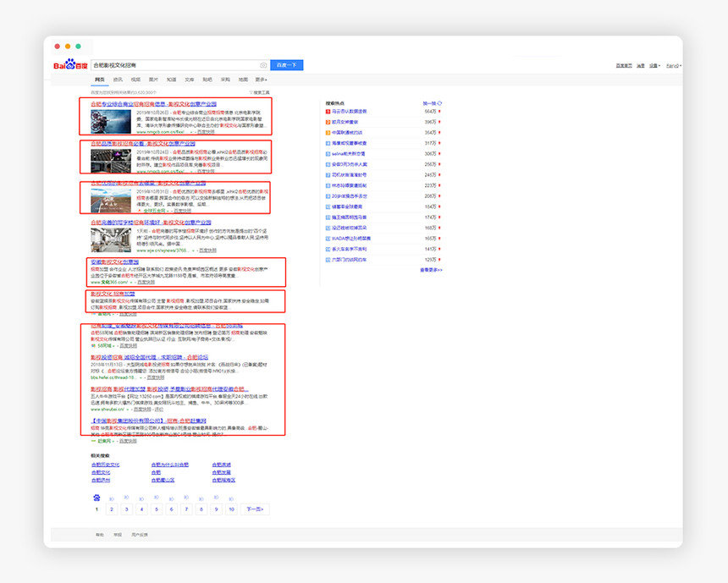
Task: Click the Baidu logo
Action: click(70, 64)
